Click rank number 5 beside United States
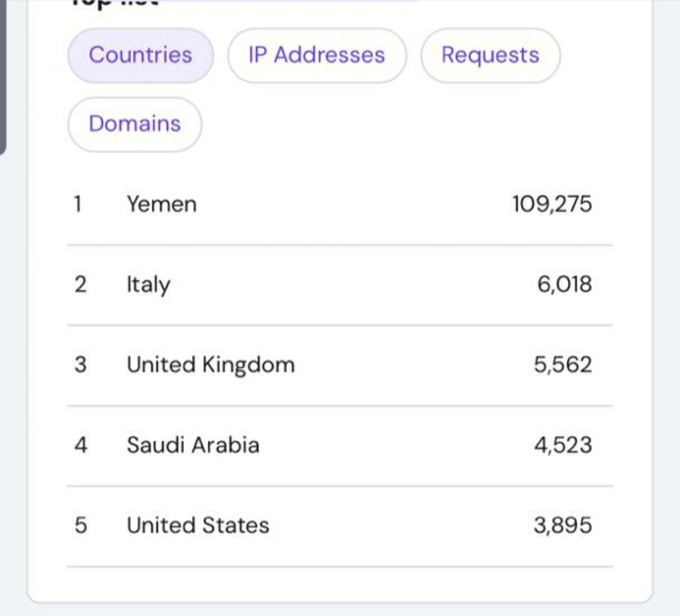The image size is (680, 616). click(77, 525)
